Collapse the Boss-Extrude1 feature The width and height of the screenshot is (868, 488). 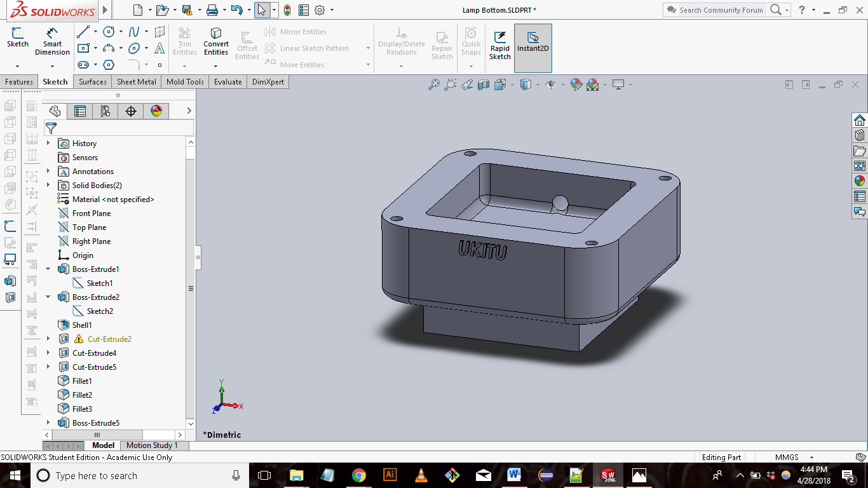48,269
